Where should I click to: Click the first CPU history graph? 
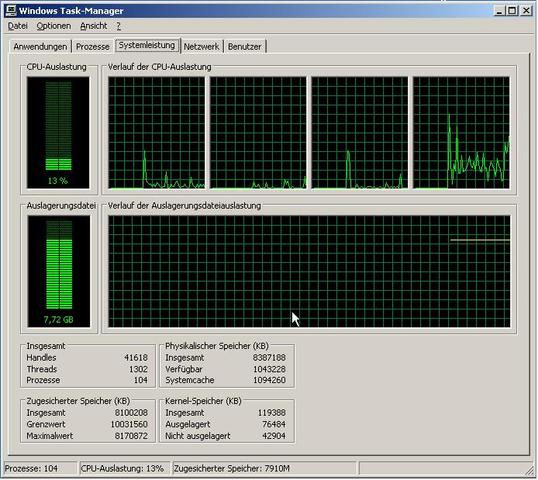tap(156, 133)
